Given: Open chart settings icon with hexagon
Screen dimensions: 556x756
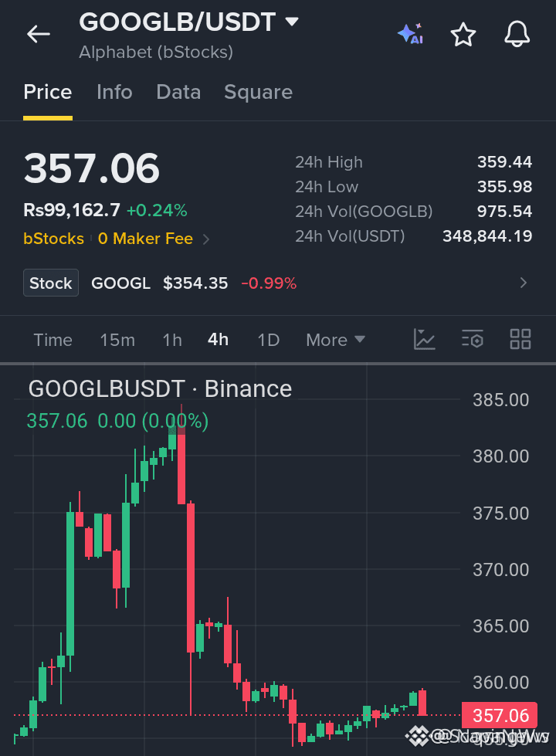Looking at the screenshot, I should (472, 339).
